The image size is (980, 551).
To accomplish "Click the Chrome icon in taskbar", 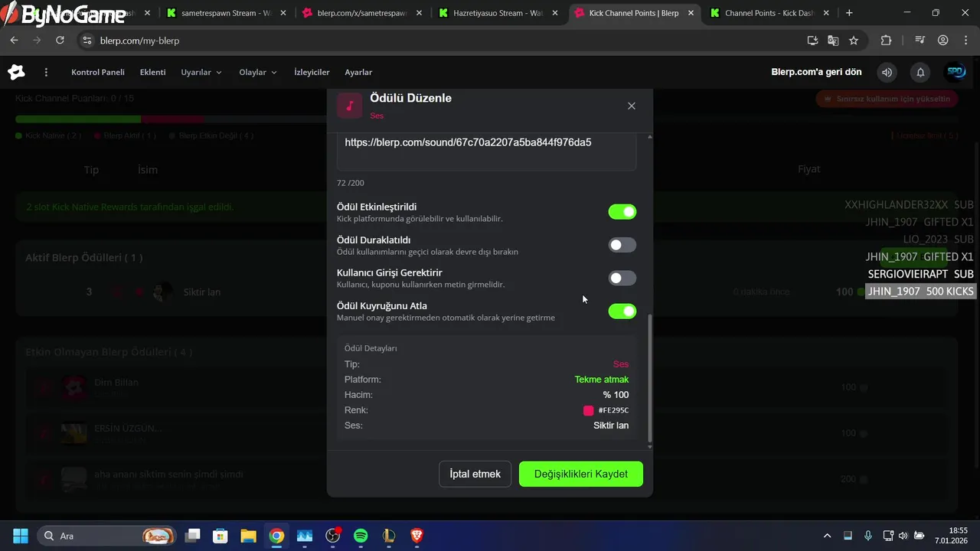I will click(x=276, y=536).
